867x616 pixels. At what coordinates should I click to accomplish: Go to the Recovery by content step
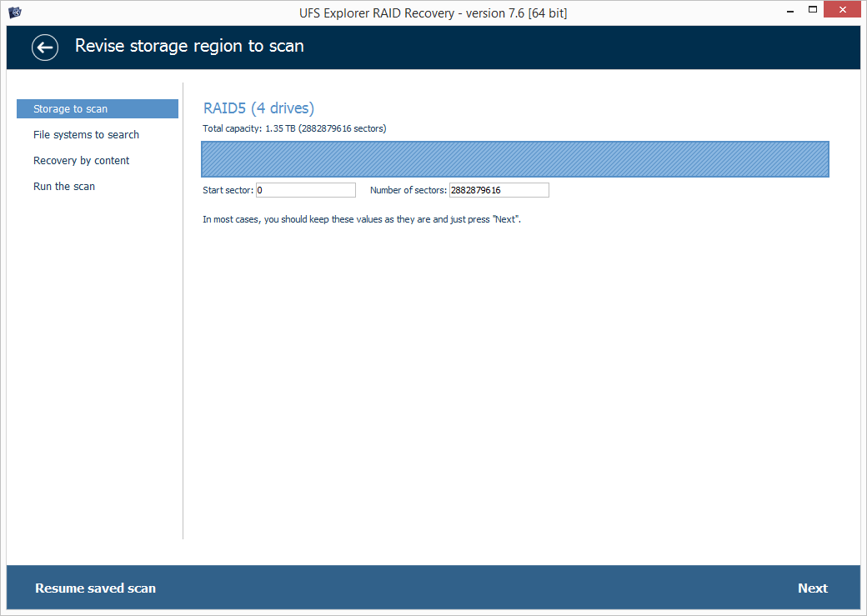coord(81,161)
